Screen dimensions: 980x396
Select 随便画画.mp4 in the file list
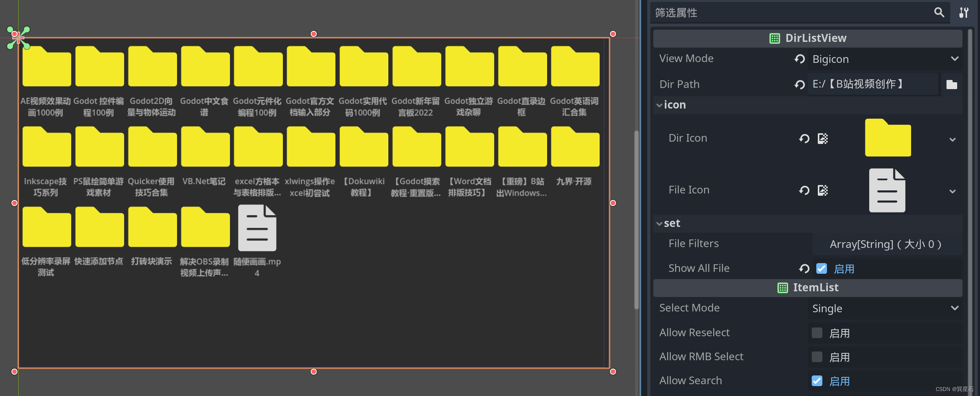(257, 228)
